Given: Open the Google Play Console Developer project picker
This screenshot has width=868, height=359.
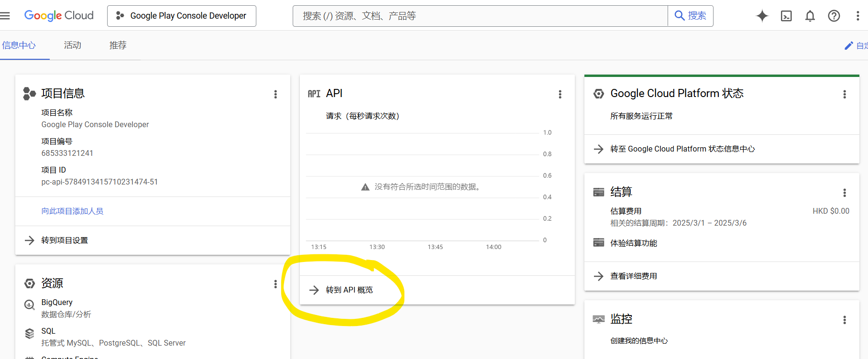Looking at the screenshot, I should pos(182,16).
